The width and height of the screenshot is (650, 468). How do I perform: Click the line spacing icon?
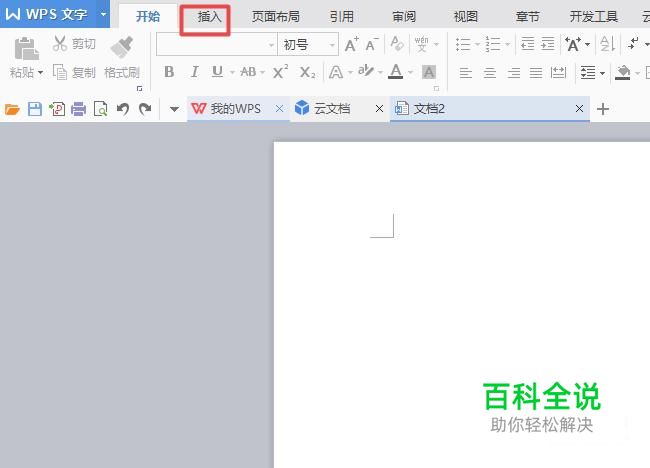coord(588,73)
